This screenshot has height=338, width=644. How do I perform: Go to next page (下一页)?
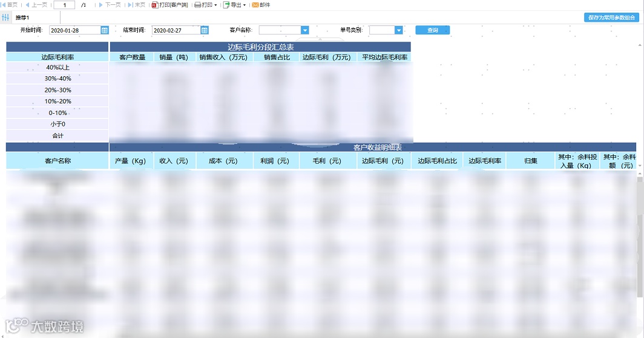(x=110, y=5)
